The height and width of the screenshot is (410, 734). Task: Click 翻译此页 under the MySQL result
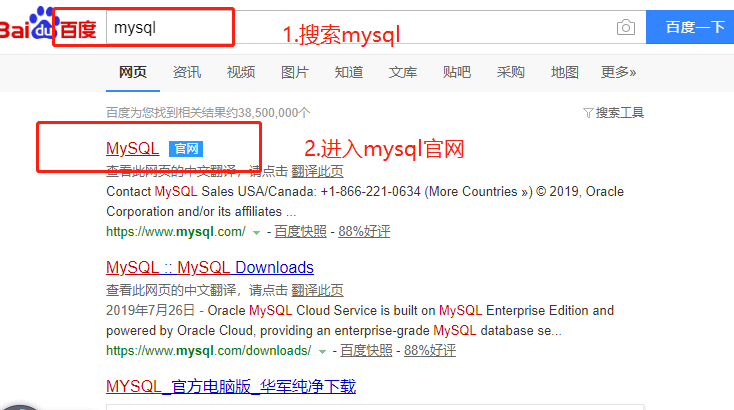[x=317, y=171]
